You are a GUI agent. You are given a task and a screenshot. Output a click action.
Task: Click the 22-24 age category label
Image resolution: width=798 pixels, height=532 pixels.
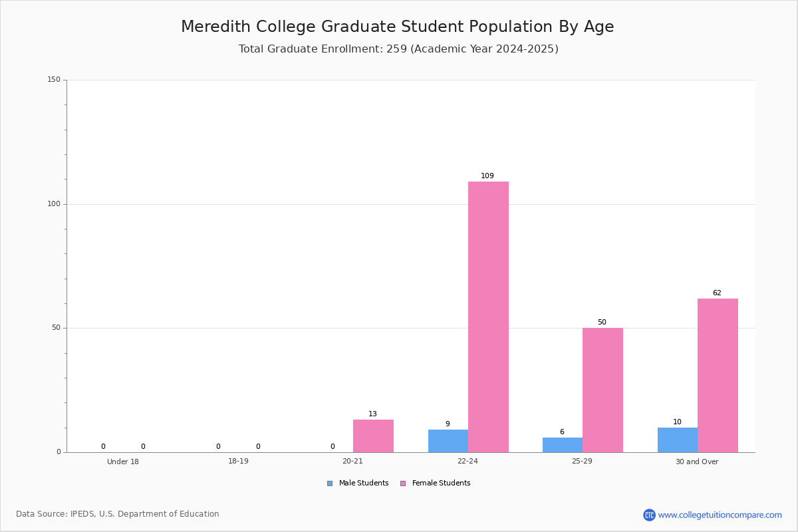click(467, 462)
